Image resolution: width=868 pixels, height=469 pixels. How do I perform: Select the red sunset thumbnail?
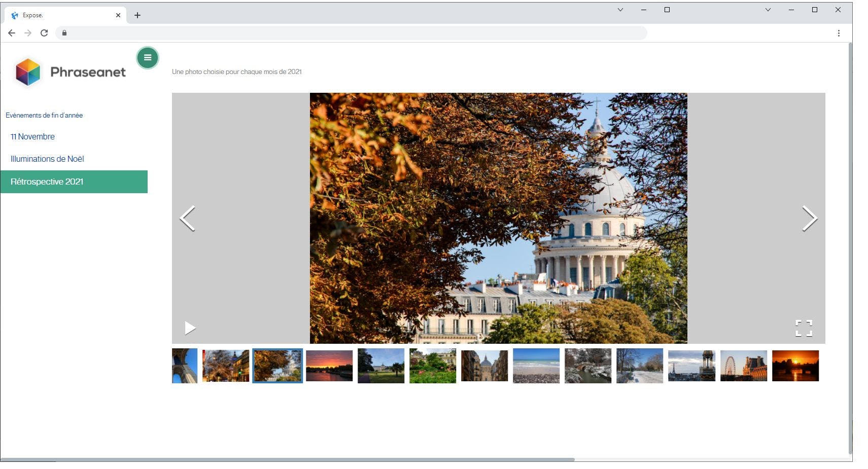[x=329, y=366]
